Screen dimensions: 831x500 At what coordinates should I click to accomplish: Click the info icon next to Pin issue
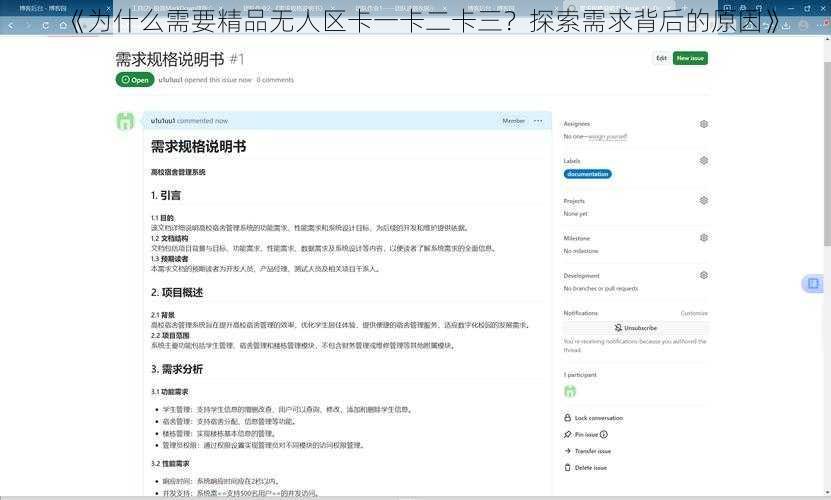coord(604,434)
